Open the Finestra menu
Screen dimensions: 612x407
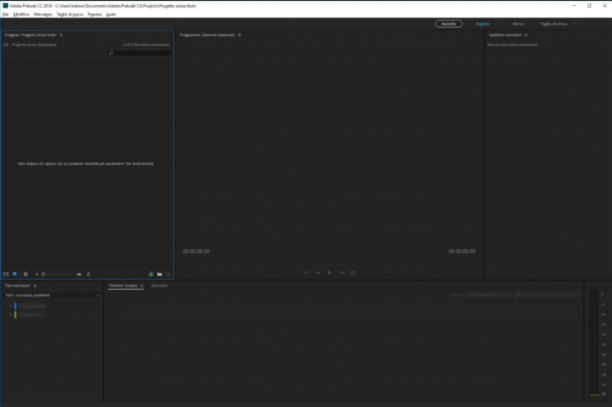(x=94, y=14)
